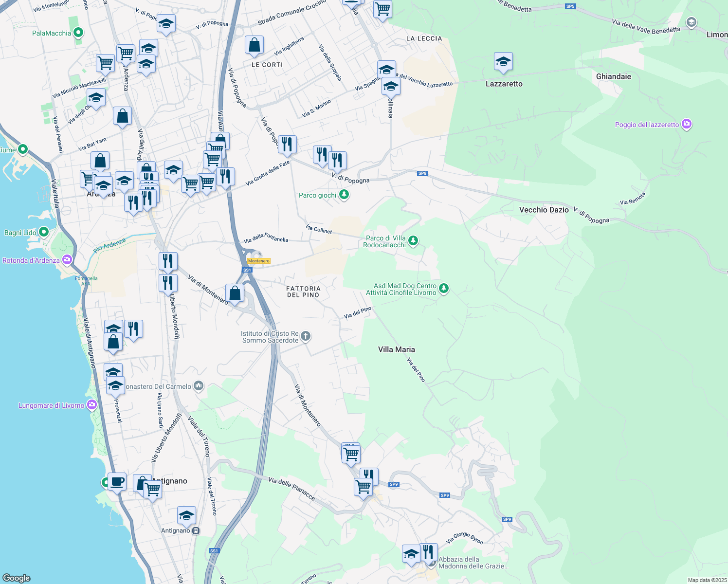Click the Rotonda d'Ardenza camera pin
Screen dimensions: 728x584
pos(67,260)
